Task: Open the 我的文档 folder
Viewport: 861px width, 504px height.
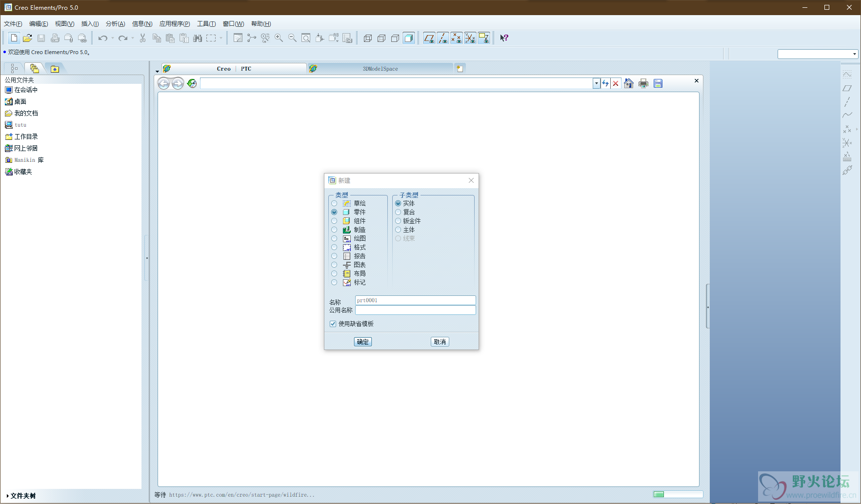Action: tap(21, 113)
